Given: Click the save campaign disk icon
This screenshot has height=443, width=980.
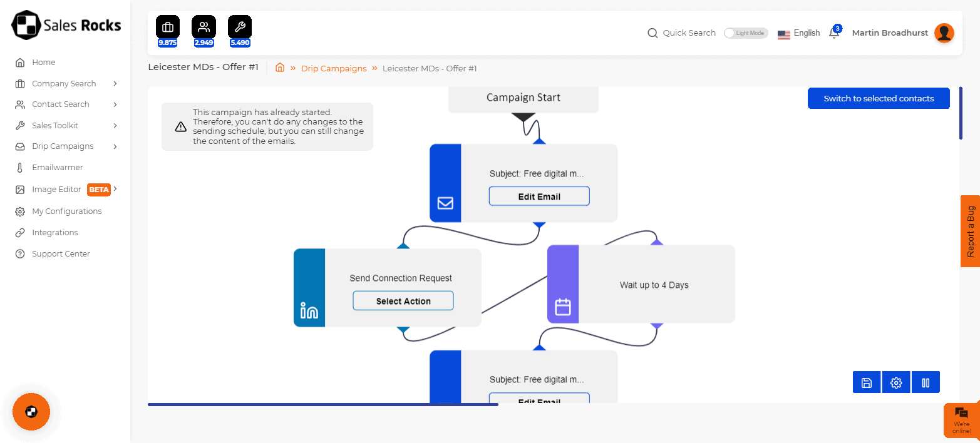Looking at the screenshot, I should click(867, 383).
